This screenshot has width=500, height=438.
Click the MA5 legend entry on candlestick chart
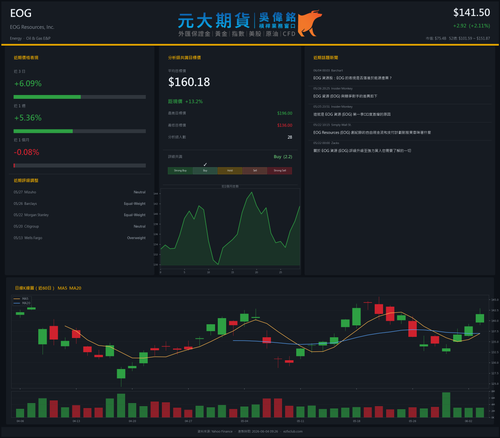tap(22, 299)
